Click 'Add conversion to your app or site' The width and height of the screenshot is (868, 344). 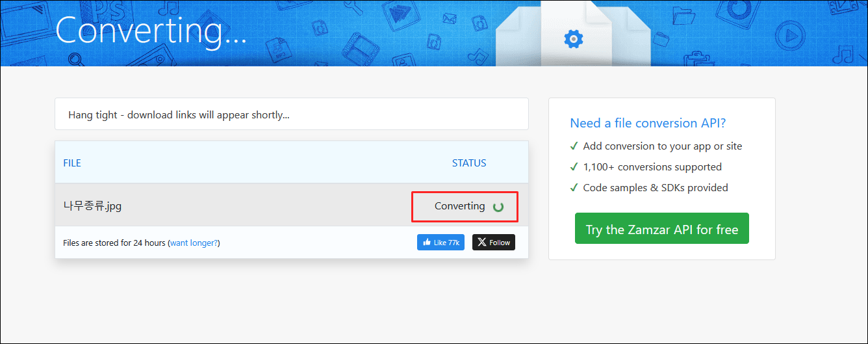tap(663, 146)
